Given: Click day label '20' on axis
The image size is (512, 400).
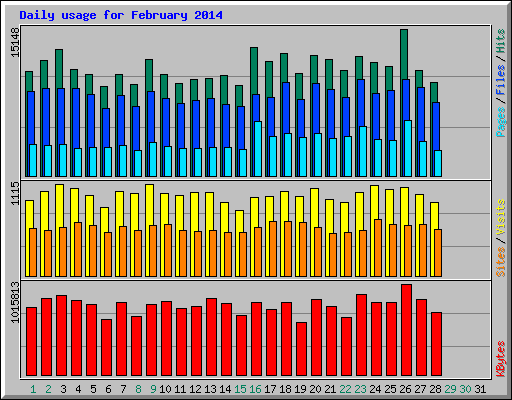Looking at the screenshot, I should coord(315,389).
